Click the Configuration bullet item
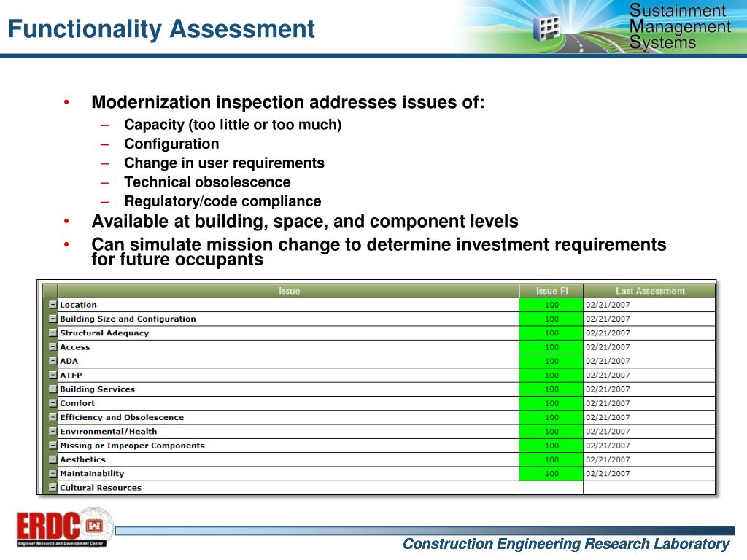 pyautogui.click(x=171, y=144)
